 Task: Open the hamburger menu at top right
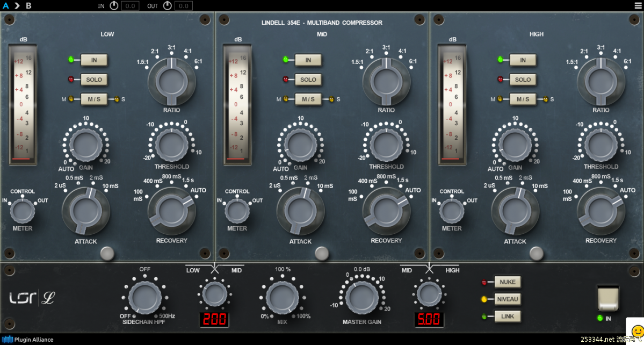pyautogui.click(x=637, y=5)
